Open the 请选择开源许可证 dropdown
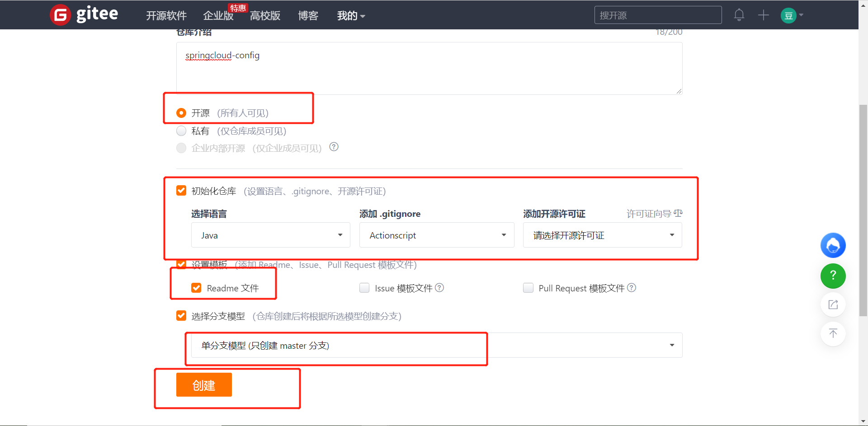The height and width of the screenshot is (426, 868). (603, 235)
